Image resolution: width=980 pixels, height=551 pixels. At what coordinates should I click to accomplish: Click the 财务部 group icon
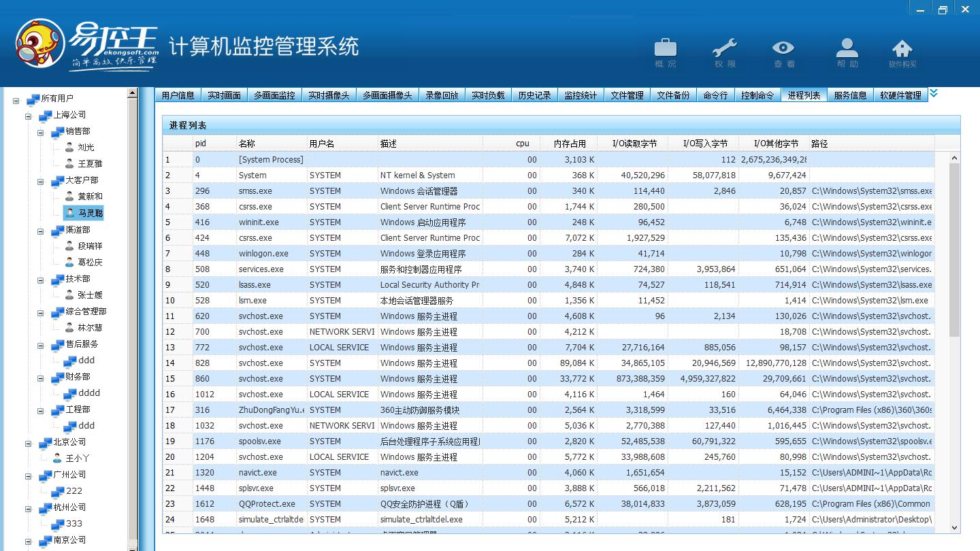(57, 377)
